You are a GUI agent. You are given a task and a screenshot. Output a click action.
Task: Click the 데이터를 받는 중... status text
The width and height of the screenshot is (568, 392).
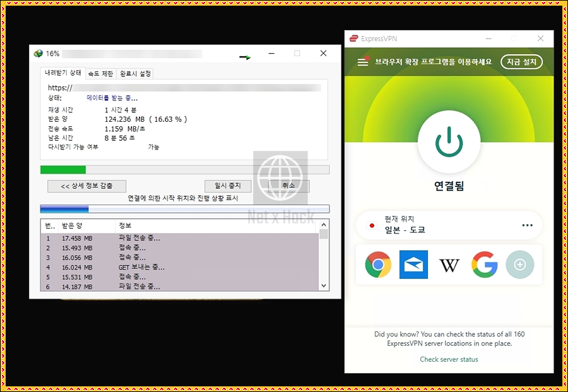pyautogui.click(x=112, y=98)
